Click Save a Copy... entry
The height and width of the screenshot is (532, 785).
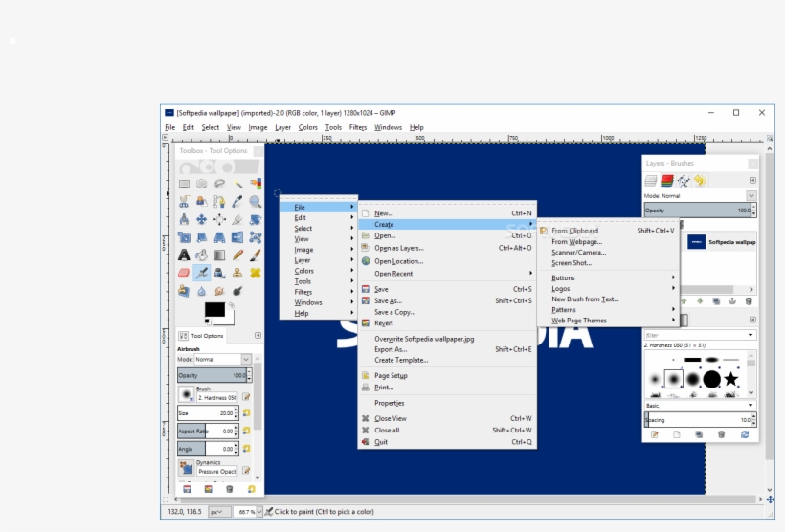(448, 312)
